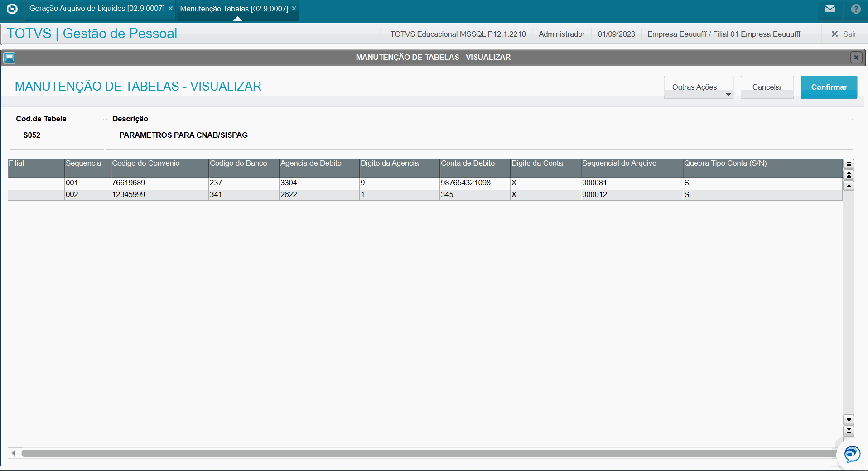Click account cell 345
The width and height of the screenshot is (868, 471).
475,195
